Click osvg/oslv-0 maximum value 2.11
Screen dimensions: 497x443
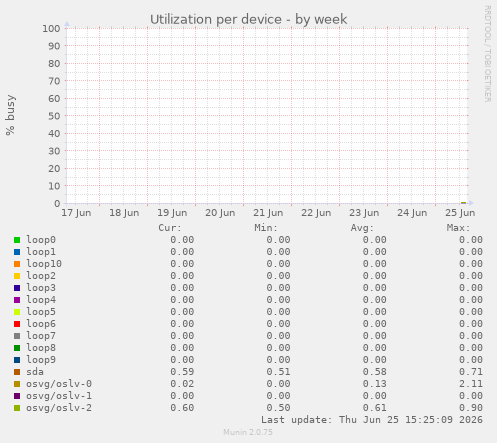[471, 384]
